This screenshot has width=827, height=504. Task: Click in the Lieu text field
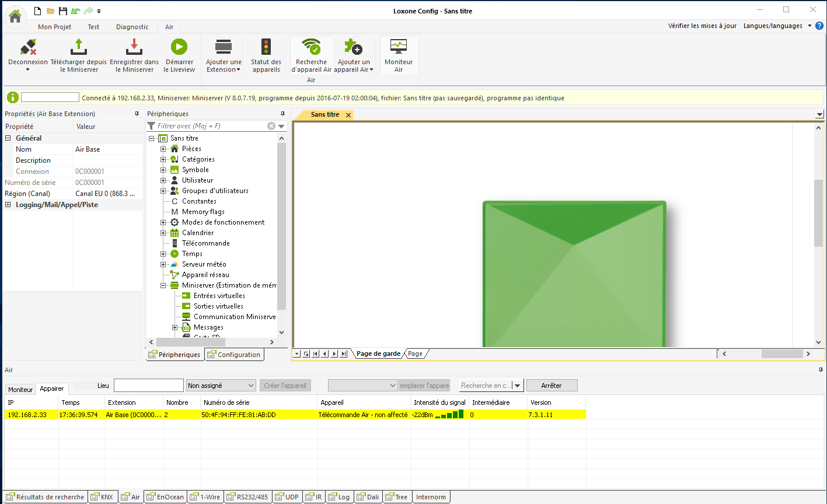[x=149, y=386]
